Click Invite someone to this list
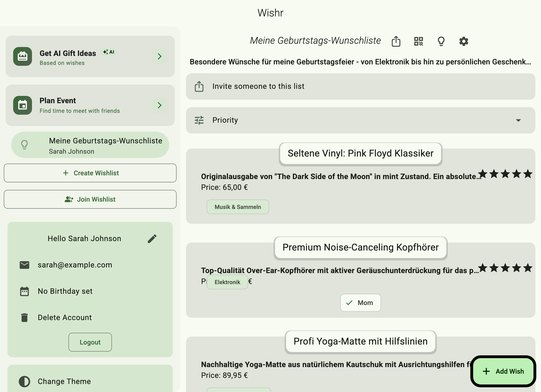Image resolution: width=541 pixels, height=392 pixels. click(360, 86)
